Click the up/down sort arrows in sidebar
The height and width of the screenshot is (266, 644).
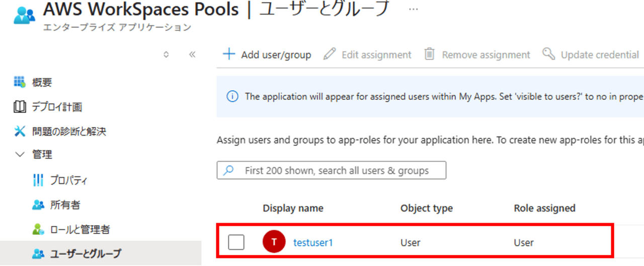(167, 55)
